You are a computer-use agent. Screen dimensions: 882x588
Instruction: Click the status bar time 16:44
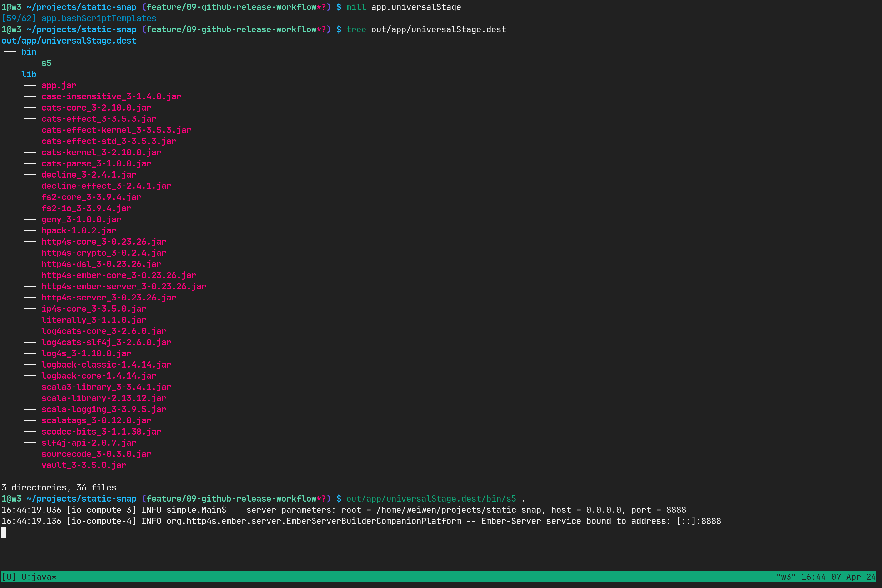[x=813, y=577]
